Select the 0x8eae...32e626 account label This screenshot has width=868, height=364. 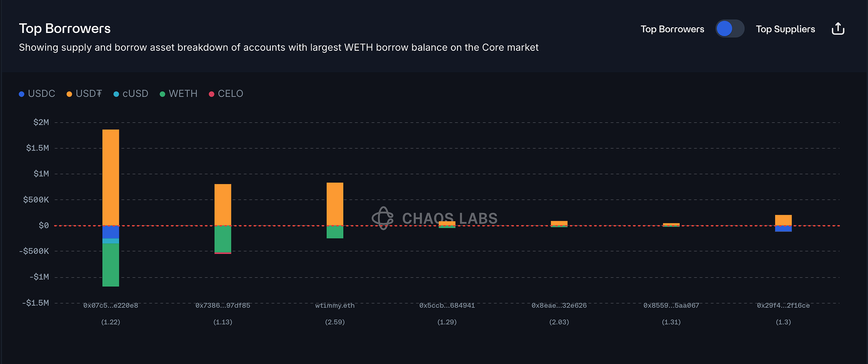(x=559, y=305)
